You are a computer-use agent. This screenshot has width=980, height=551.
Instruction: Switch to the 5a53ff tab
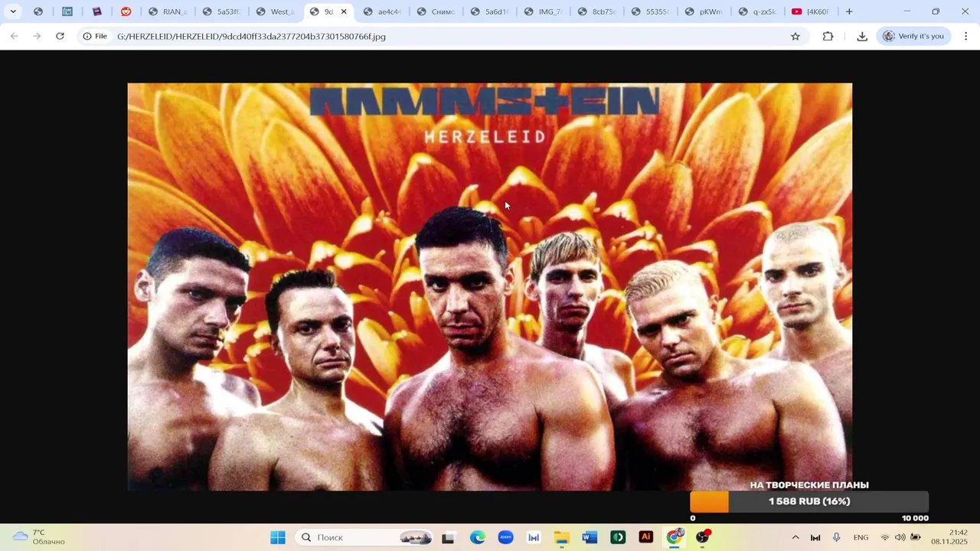(223, 11)
